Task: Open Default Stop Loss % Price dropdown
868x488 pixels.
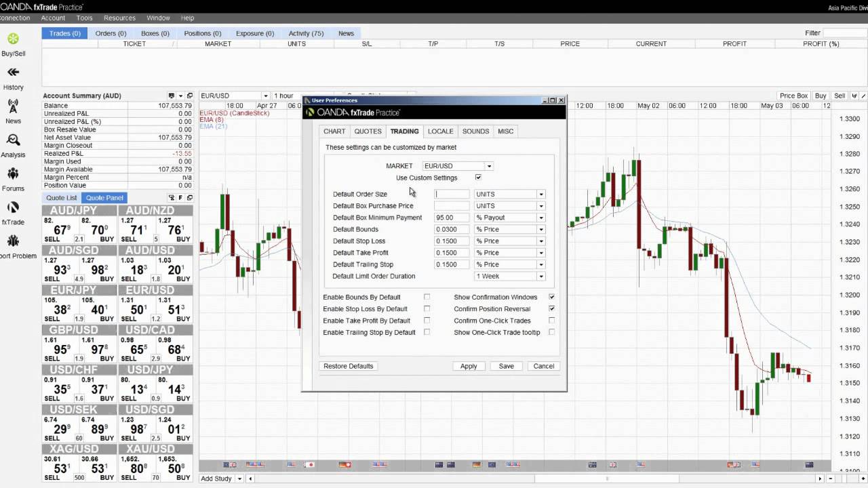Action: click(540, 241)
